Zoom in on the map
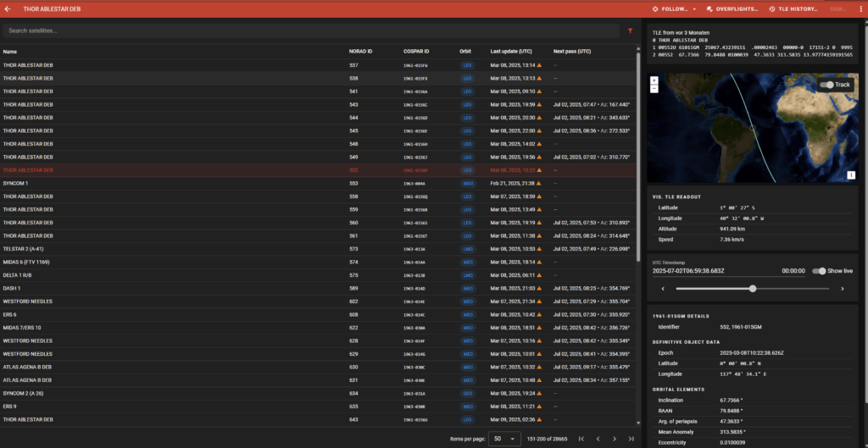Image resolution: width=868 pixels, height=448 pixels. click(x=654, y=80)
